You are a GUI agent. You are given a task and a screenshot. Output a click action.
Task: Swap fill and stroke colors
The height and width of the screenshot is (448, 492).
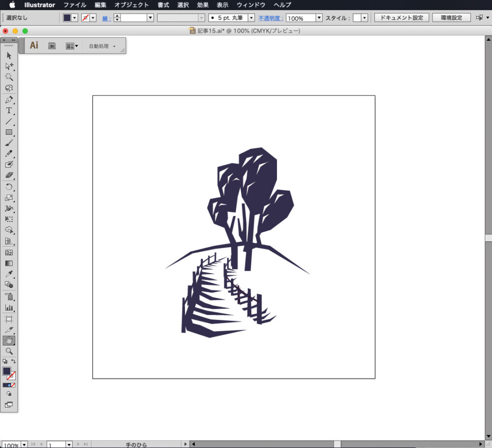pyautogui.click(x=14, y=361)
